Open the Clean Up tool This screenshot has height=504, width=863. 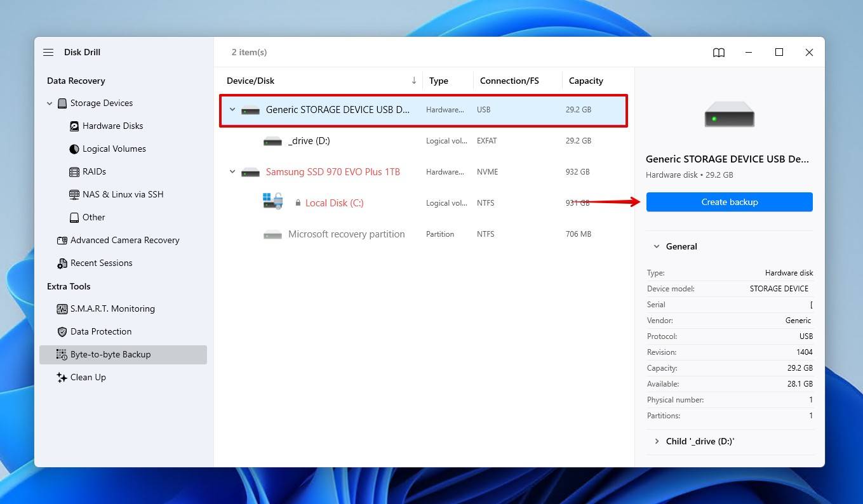pyautogui.click(x=88, y=377)
